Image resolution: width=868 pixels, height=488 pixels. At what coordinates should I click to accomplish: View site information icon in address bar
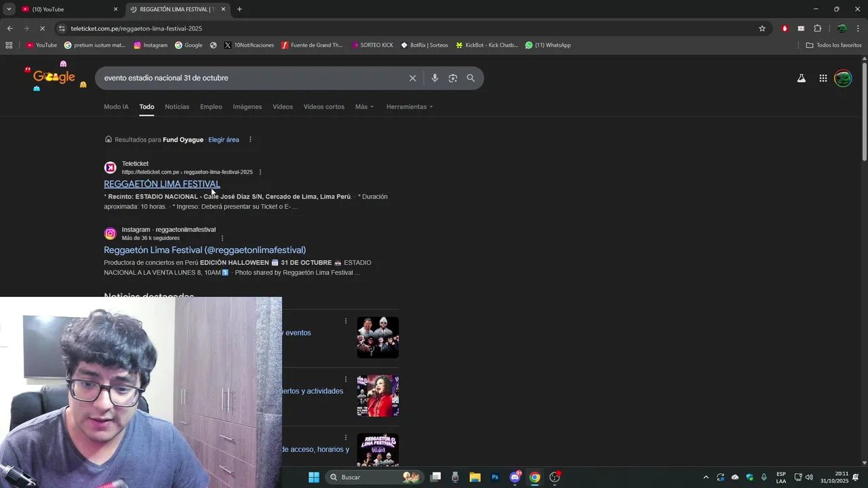[x=62, y=28]
